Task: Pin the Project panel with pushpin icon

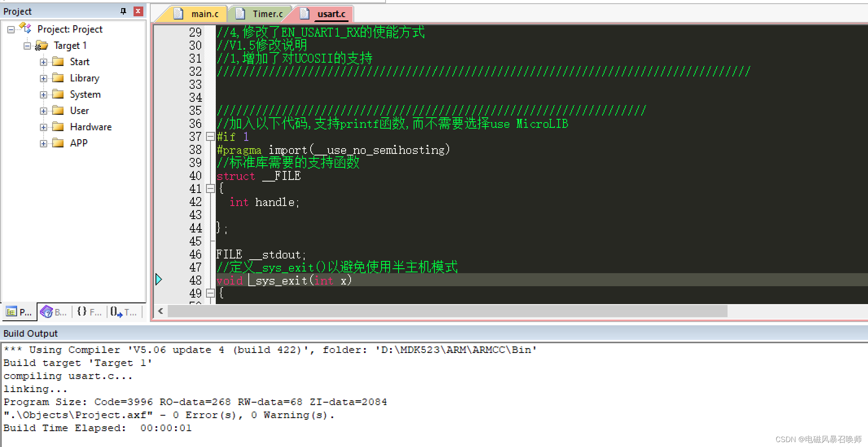Action: 123,11
